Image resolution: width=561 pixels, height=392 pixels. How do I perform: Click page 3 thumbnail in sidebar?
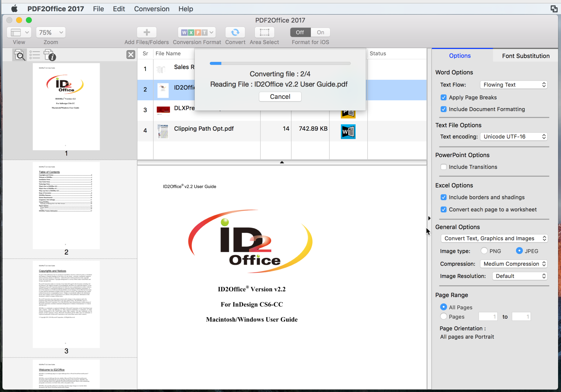coord(66,303)
